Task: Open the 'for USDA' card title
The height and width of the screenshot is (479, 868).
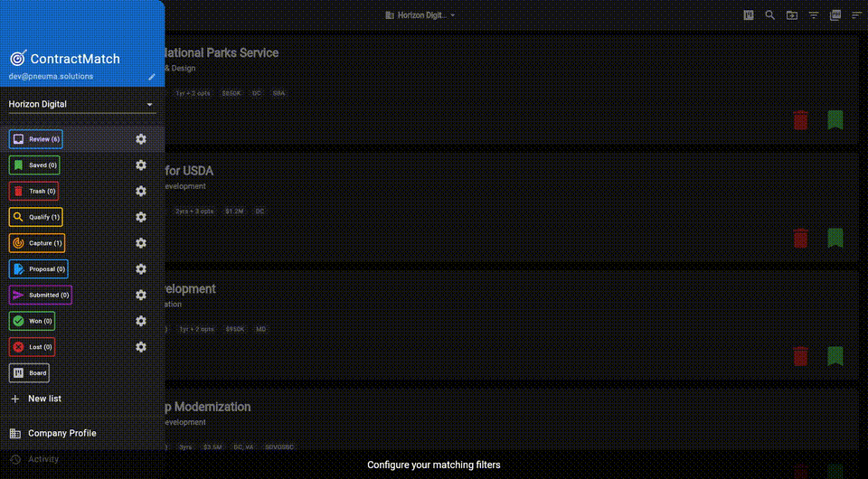Action: point(189,171)
